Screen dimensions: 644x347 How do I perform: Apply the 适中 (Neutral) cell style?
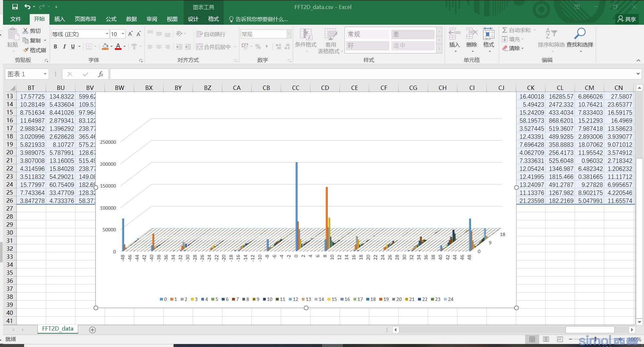(x=413, y=45)
